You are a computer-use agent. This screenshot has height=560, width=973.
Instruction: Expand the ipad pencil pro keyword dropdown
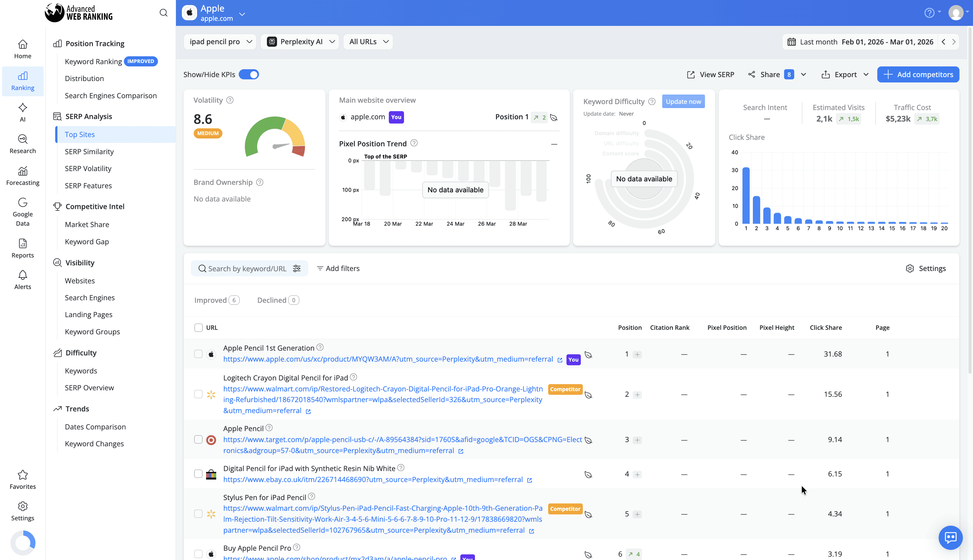point(220,42)
